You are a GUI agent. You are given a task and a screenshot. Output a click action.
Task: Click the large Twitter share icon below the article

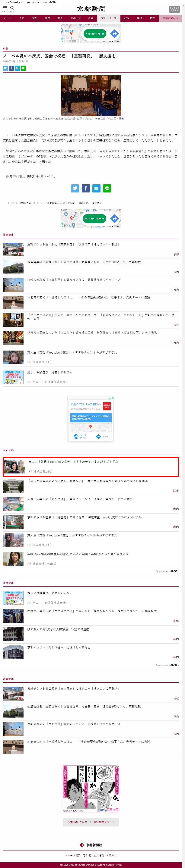click(75, 188)
